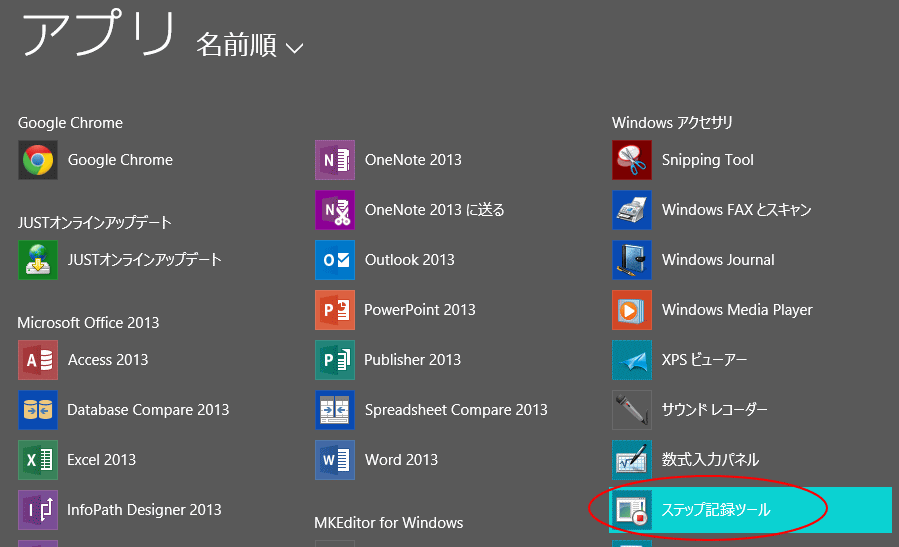Screen dimensions: 899x547
Task: Select the Windows Media Player label
Action: coord(737,310)
